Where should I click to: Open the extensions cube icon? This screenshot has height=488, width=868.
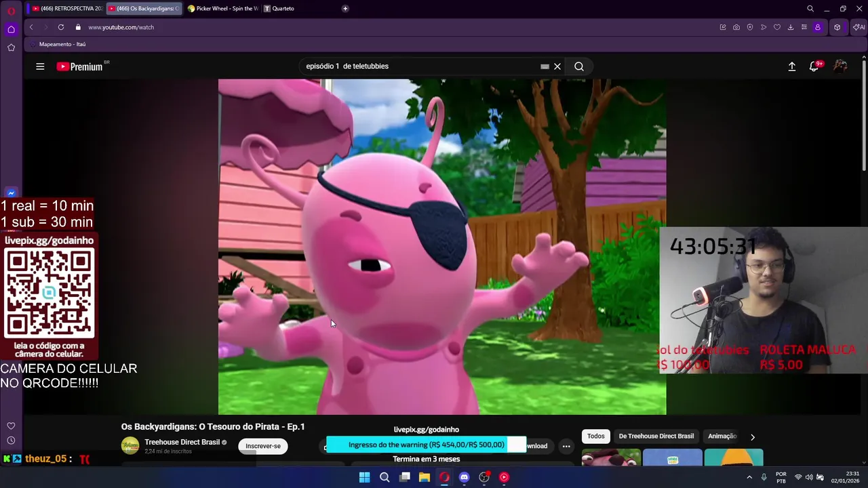(x=837, y=27)
